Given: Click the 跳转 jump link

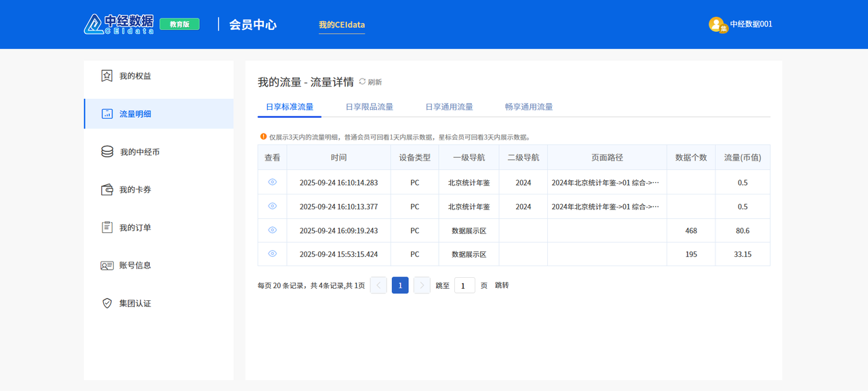Looking at the screenshot, I should (502, 285).
